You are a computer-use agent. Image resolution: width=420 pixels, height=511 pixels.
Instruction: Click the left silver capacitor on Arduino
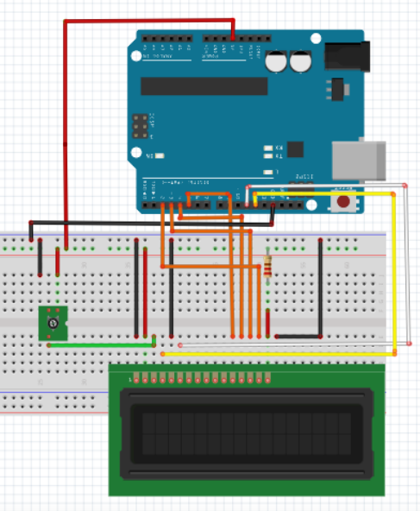click(276, 61)
